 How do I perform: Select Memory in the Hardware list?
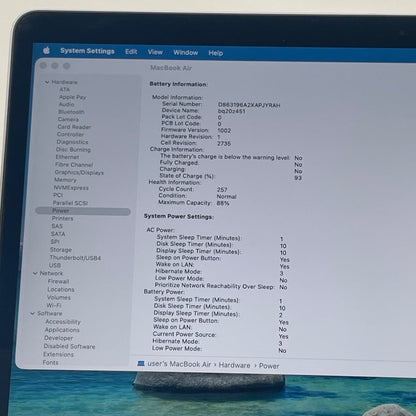point(65,180)
